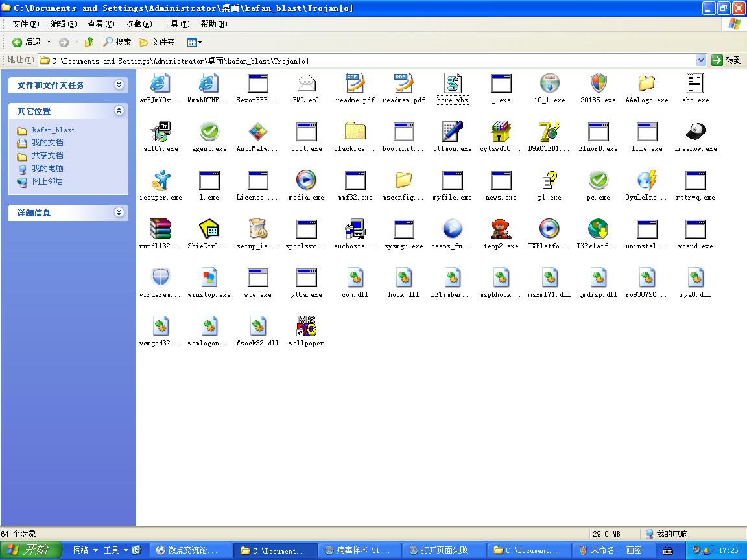The height and width of the screenshot is (560, 747).
Task: Open the 收藏 menu
Action: [x=138, y=24]
